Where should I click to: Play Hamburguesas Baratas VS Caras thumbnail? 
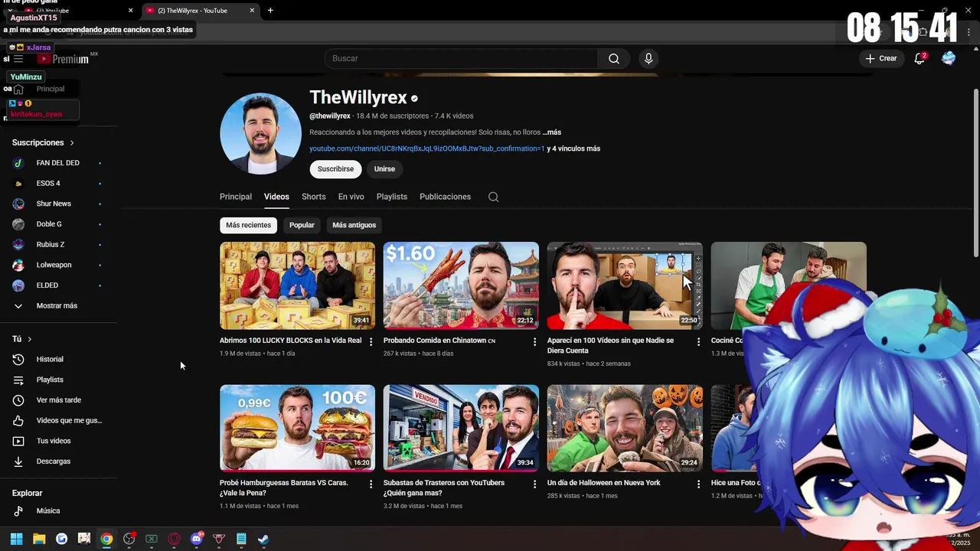pos(297,428)
